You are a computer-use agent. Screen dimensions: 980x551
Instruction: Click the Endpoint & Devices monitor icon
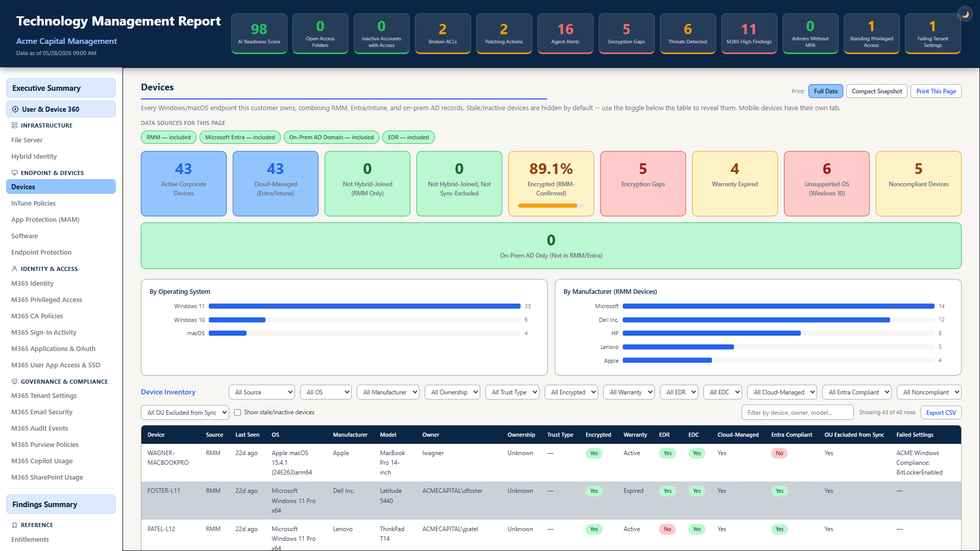pos(14,173)
